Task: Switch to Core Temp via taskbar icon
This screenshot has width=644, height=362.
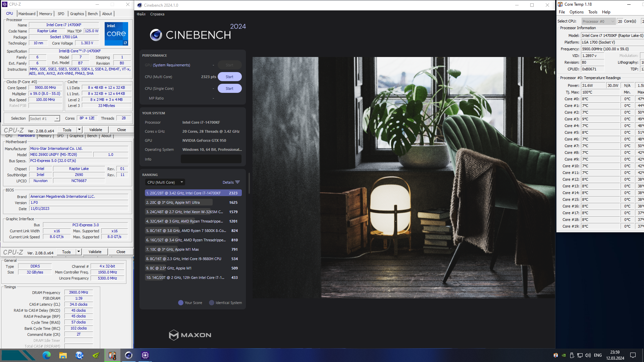Action: pos(112,355)
